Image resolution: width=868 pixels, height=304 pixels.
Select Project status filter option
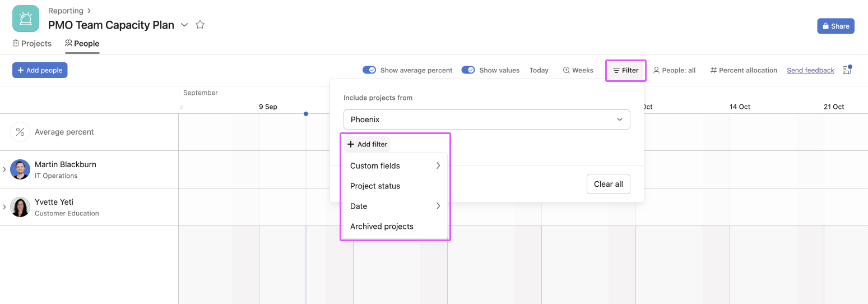[375, 186]
